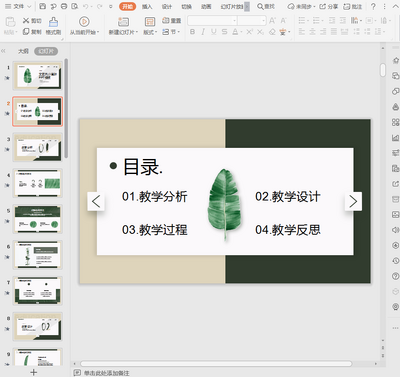Switch to the Outline (大纲) pane tab
400x377 pixels.
click(23, 51)
